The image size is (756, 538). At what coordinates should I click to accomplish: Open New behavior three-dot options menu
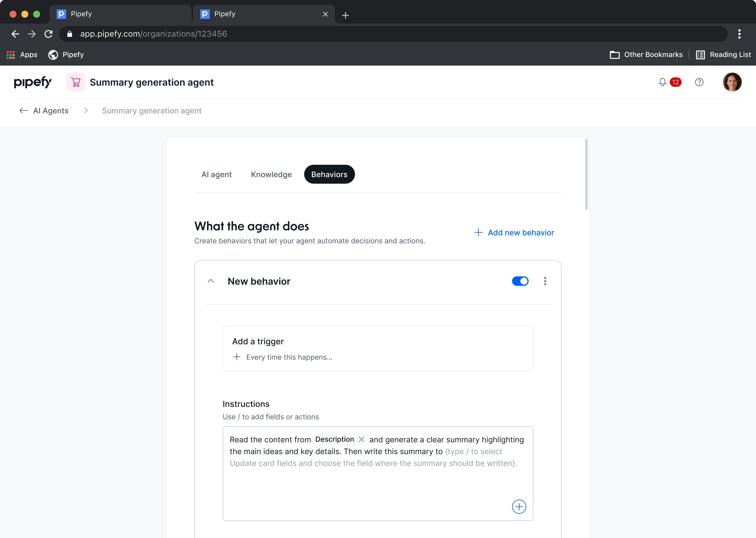[x=545, y=281]
